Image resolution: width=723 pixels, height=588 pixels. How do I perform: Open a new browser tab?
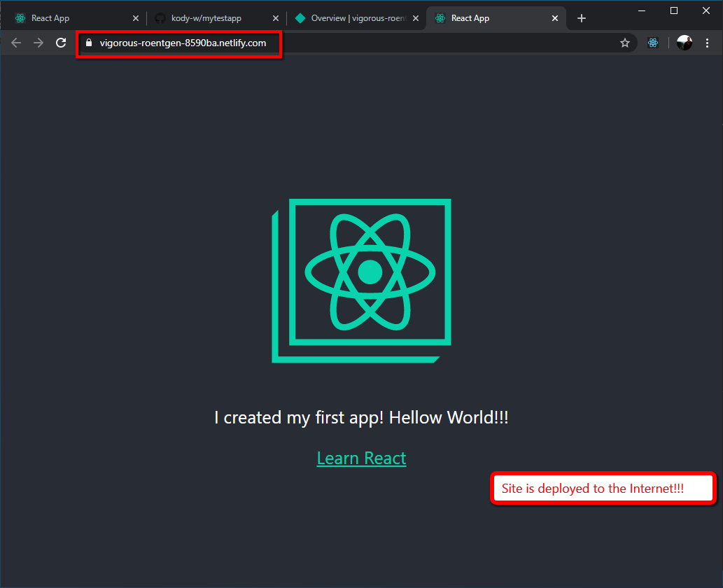click(582, 18)
